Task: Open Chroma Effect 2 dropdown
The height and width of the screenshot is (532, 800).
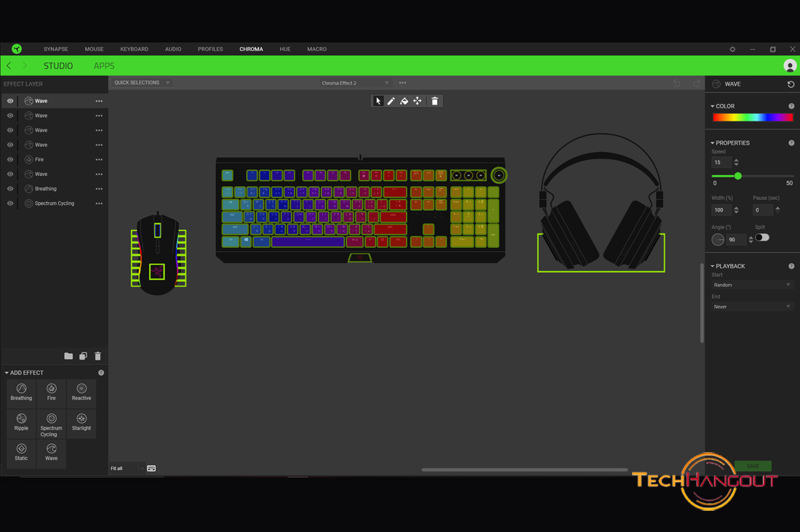Action: [x=355, y=83]
